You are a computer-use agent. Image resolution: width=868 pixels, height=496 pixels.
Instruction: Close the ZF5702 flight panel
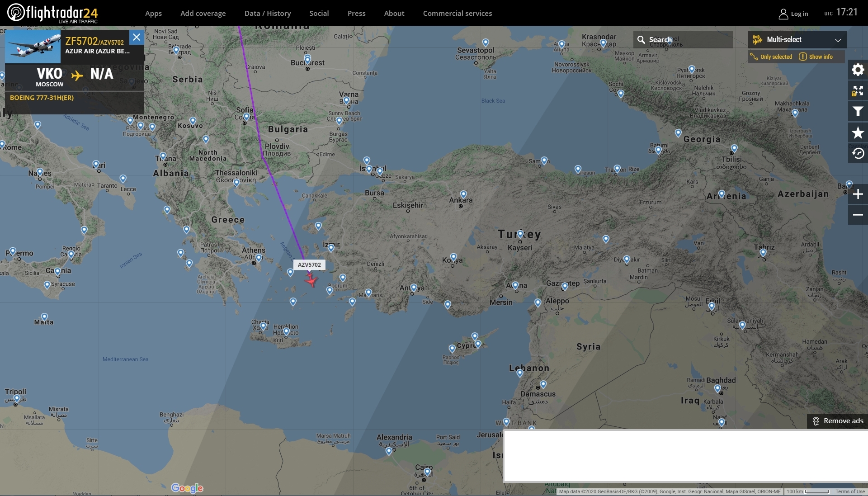137,37
